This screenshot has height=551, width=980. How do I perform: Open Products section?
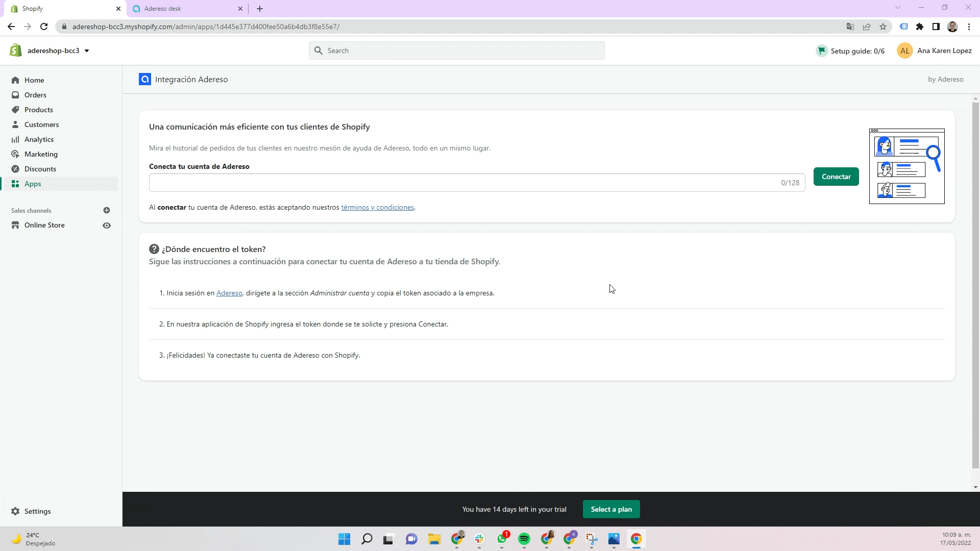(39, 110)
